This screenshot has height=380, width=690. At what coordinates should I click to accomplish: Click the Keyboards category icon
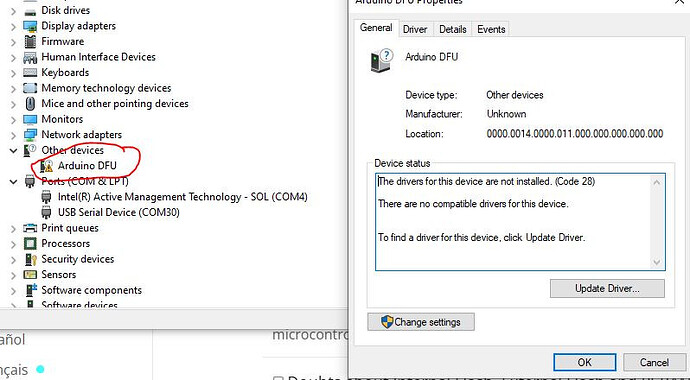pos(30,73)
